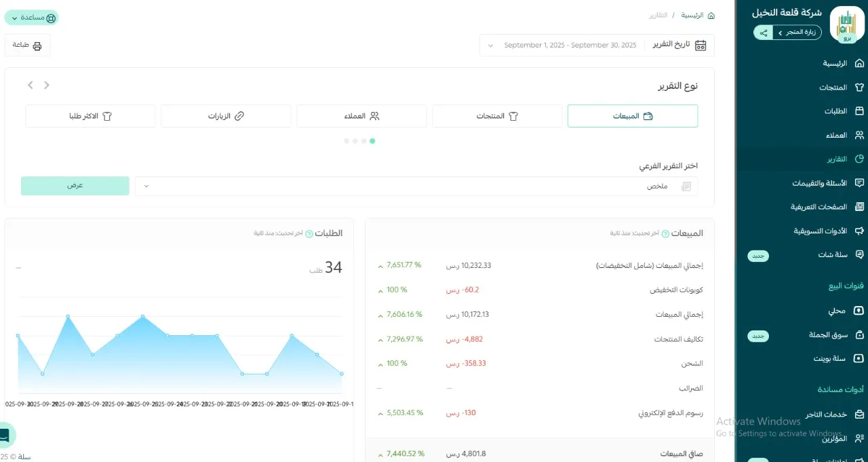This screenshot has width=868, height=462.
Task: Click the icon beside سلة بوينت
Action: [859, 358]
